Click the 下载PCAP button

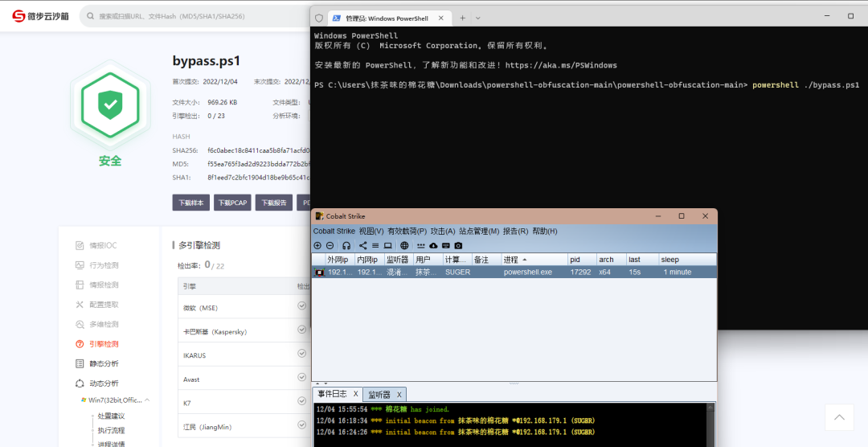click(232, 203)
